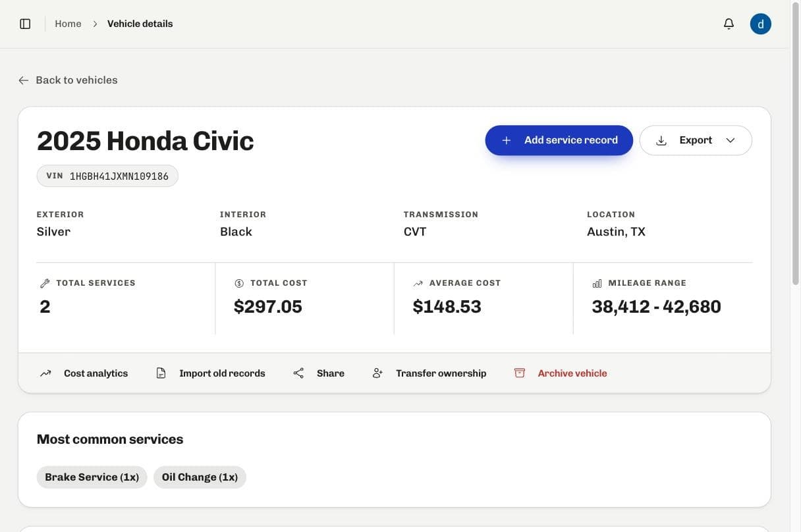Click the plus icon in Add service record
The height and width of the screenshot is (532, 801).
(x=507, y=140)
